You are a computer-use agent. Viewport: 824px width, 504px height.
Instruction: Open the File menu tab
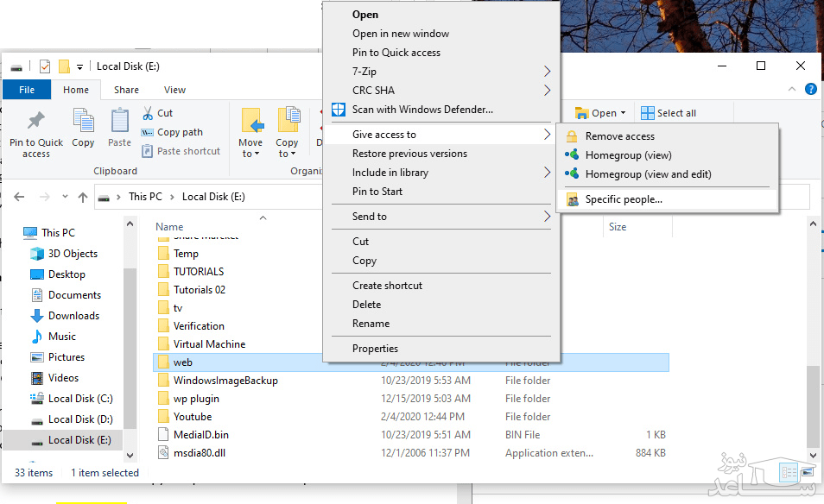[27, 90]
